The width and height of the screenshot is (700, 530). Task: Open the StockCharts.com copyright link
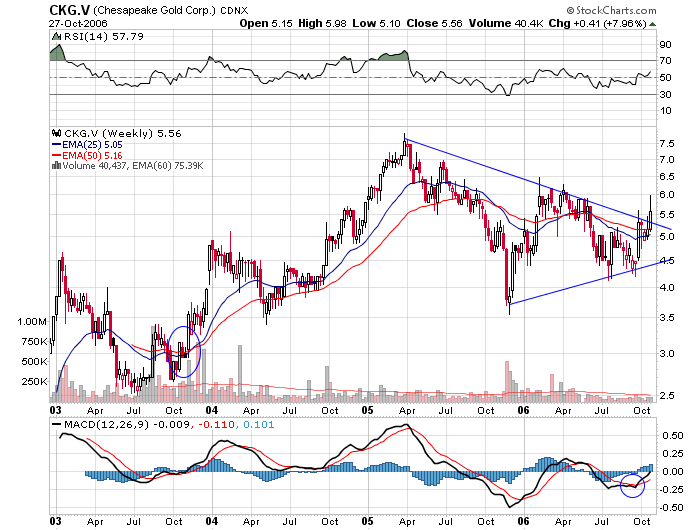(x=611, y=10)
